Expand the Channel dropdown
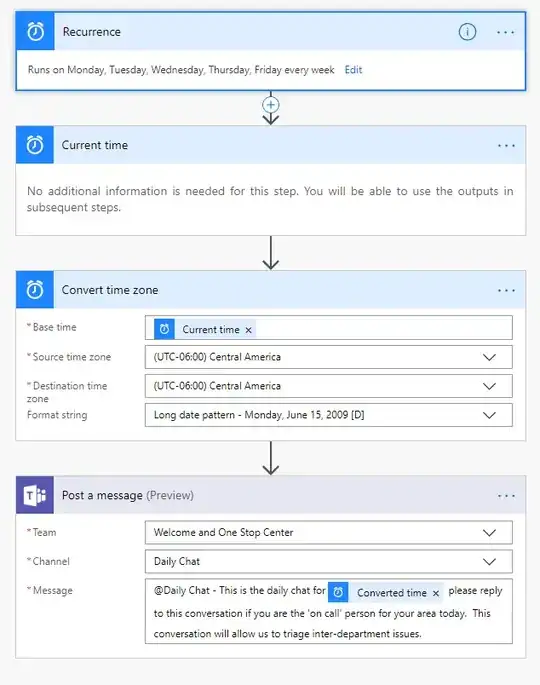Viewport: 540px width, 685px height. click(489, 561)
